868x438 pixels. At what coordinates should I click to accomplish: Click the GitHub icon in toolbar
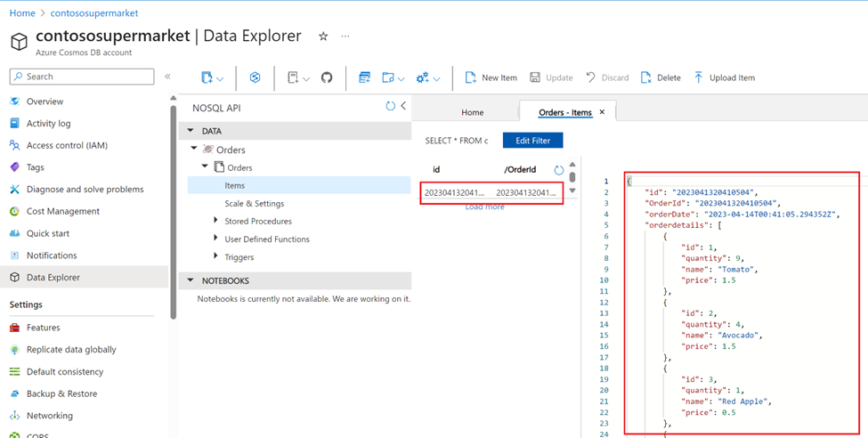pos(327,77)
